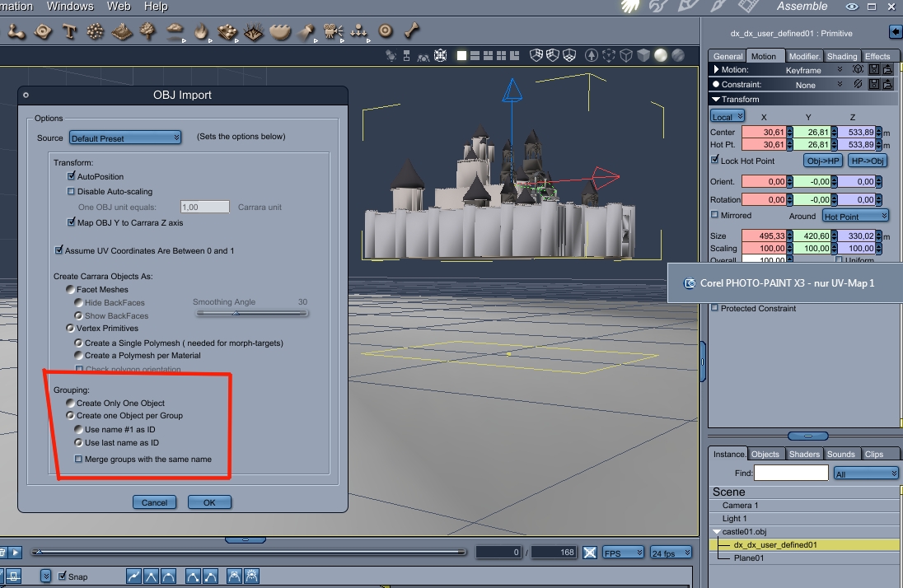Open the Web menu
The width and height of the screenshot is (903, 588).
(119, 7)
